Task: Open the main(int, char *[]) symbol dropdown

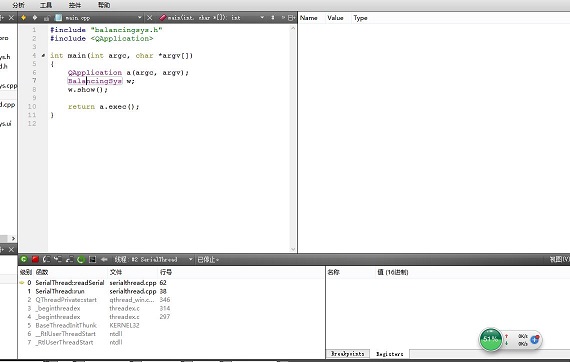Action: [x=262, y=17]
